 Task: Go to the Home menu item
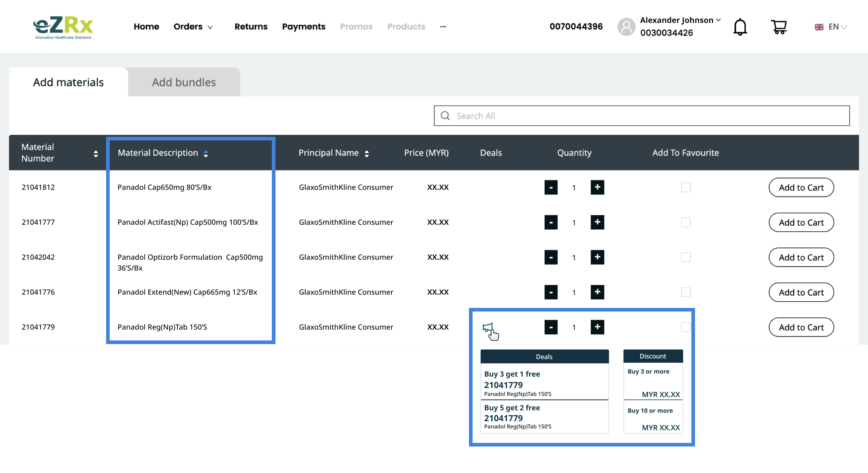click(146, 27)
